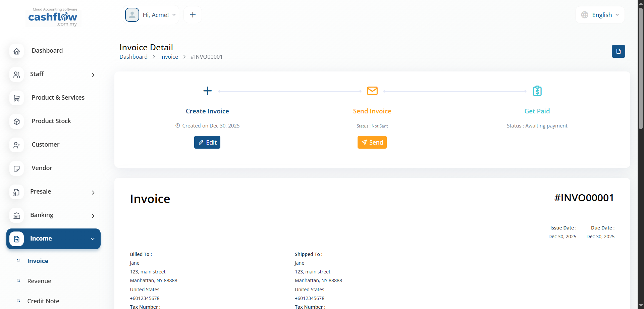The height and width of the screenshot is (309, 644).
Task: Select Credit Note in the sidebar
Action: pyautogui.click(x=43, y=301)
